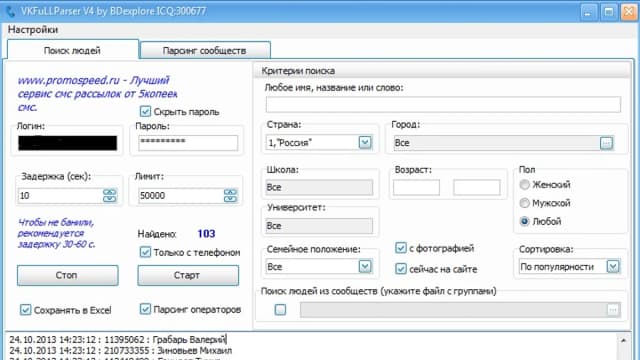
Task: Toggle the сейчас на сайте checkbox
Action: [x=401, y=269]
